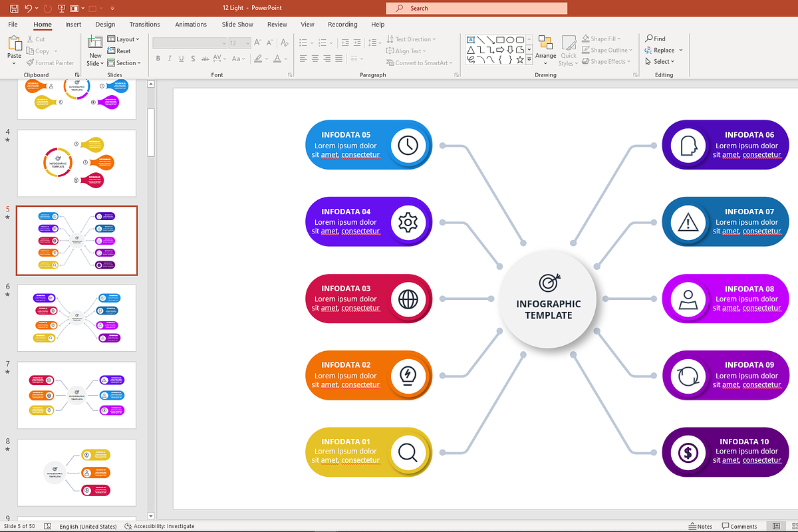Open the Insert ribbon tab
This screenshot has height=532, width=798.
pos(73,25)
